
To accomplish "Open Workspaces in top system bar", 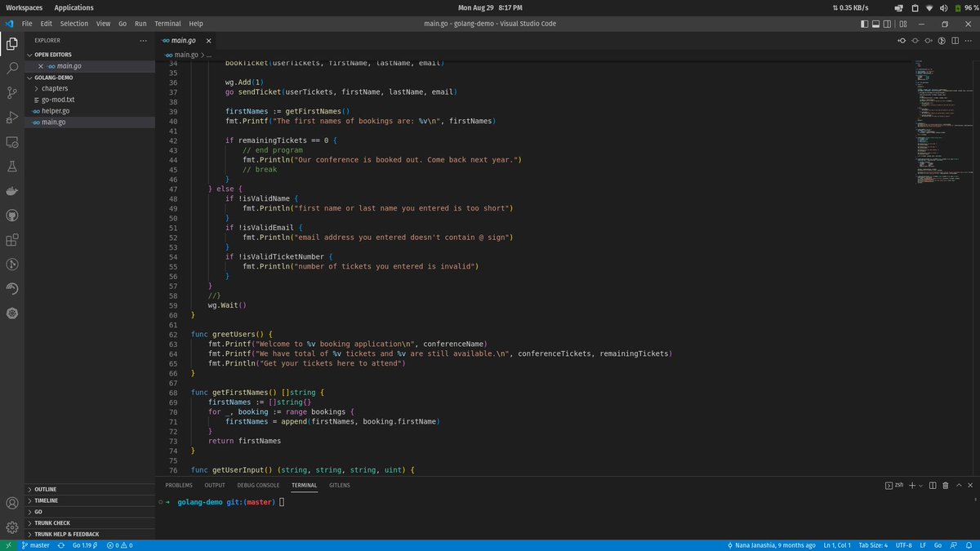I will [24, 7].
